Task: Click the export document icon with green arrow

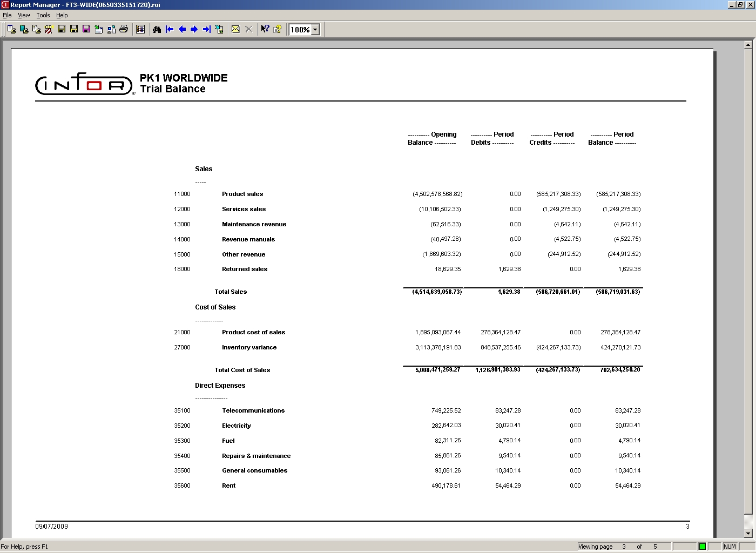Action: tap(99, 29)
